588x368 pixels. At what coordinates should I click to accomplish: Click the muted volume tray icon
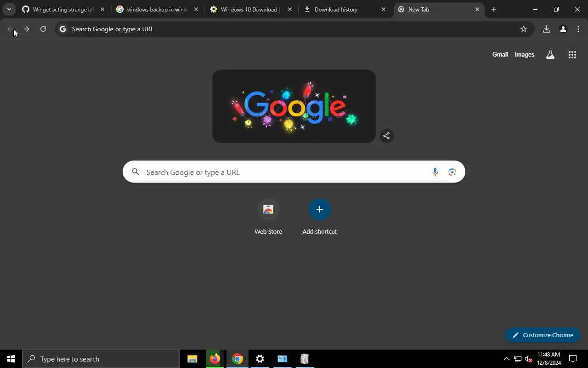529,359
